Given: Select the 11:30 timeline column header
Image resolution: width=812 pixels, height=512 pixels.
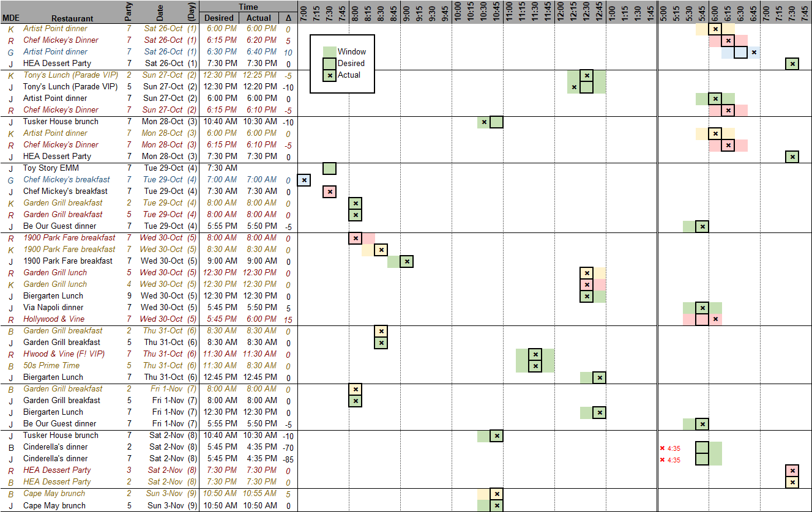Looking at the screenshot, I should [535, 12].
